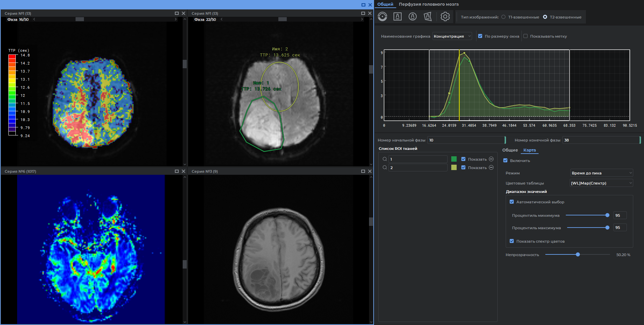The image size is (644, 325).
Task: Enable the Показывать метку checkbox
Action: click(525, 36)
